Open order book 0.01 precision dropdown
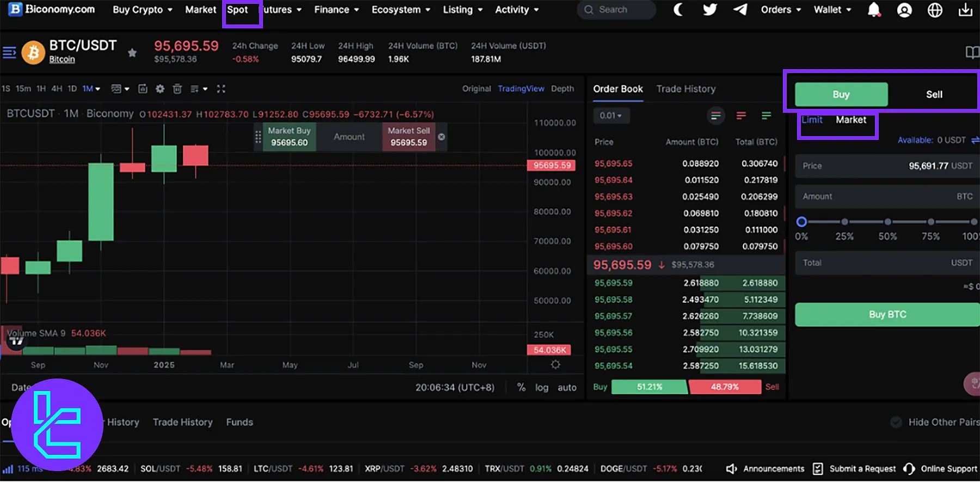This screenshot has width=980, height=482. click(611, 115)
